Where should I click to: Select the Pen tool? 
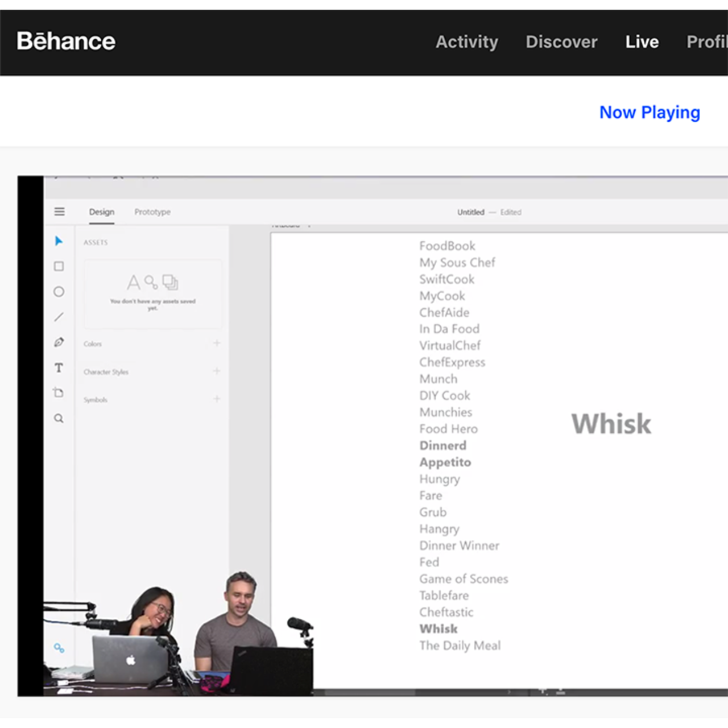[x=59, y=342]
